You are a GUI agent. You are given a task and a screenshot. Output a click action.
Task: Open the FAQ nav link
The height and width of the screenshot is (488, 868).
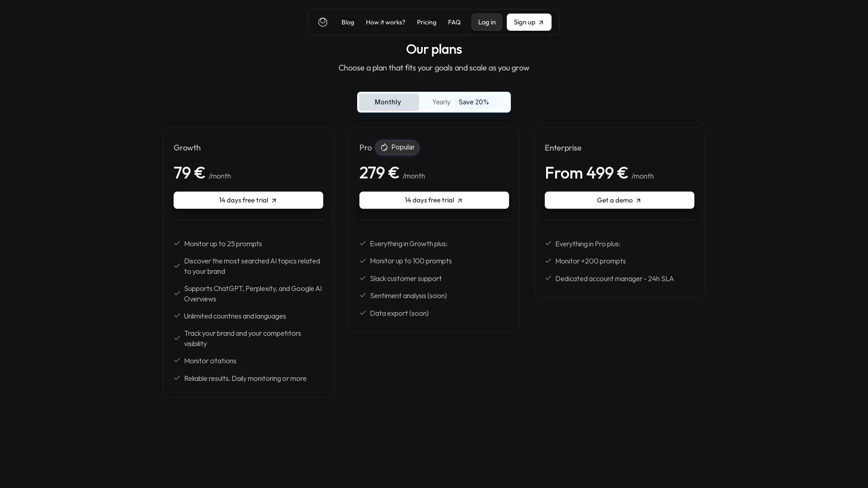454,22
